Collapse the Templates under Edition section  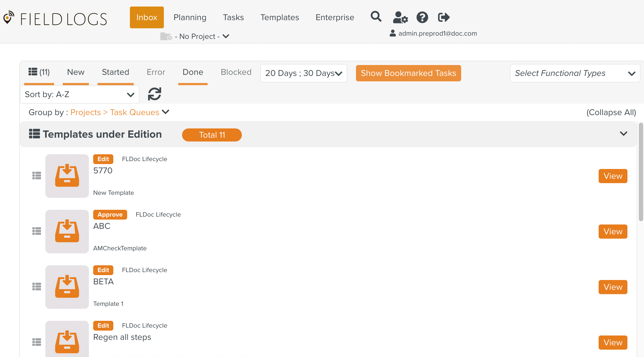623,134
